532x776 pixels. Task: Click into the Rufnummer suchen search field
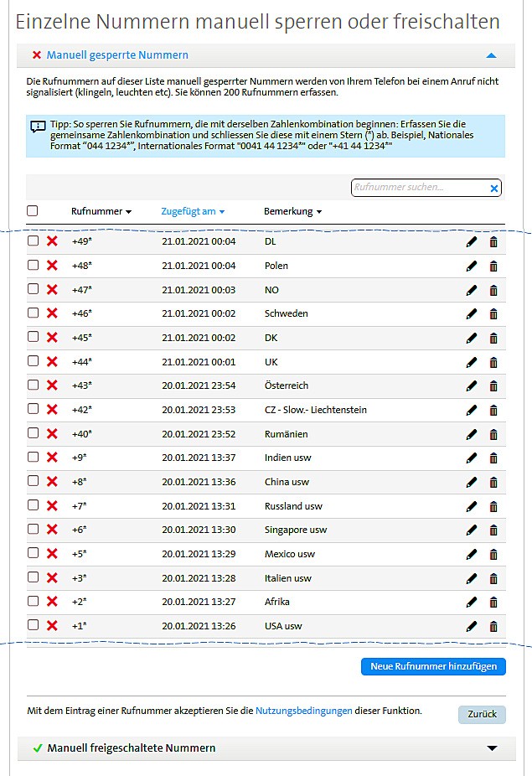(419, 189)
